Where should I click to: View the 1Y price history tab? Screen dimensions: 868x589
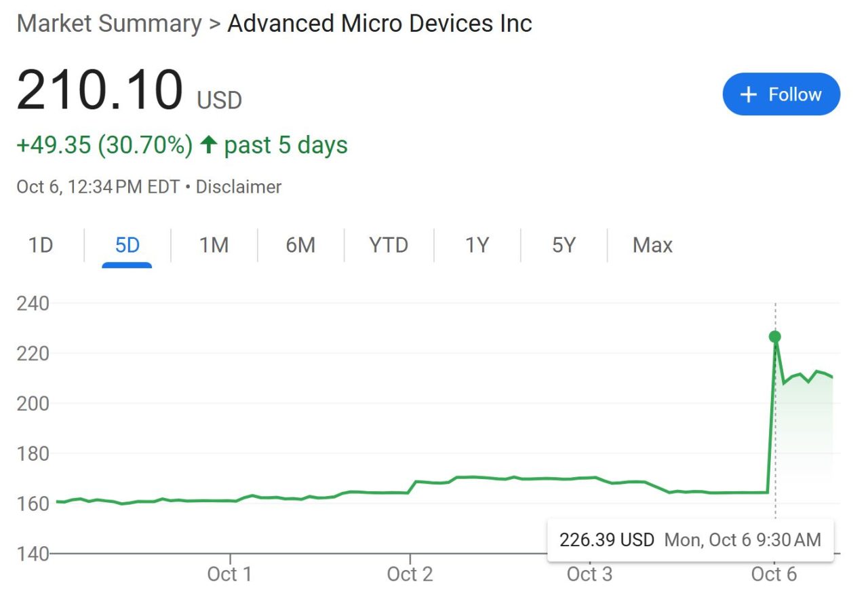[477, 245]
